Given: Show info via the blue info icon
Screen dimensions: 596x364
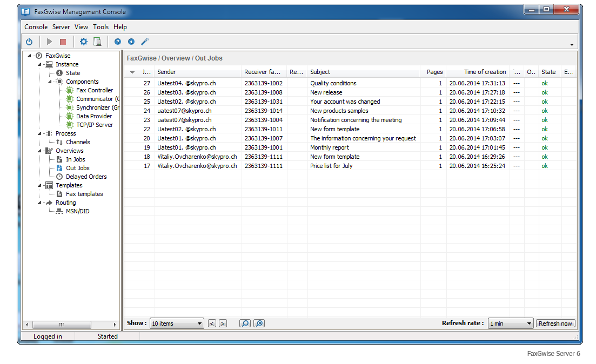Looking at the screenshot, I should click(x=131, y=42).
